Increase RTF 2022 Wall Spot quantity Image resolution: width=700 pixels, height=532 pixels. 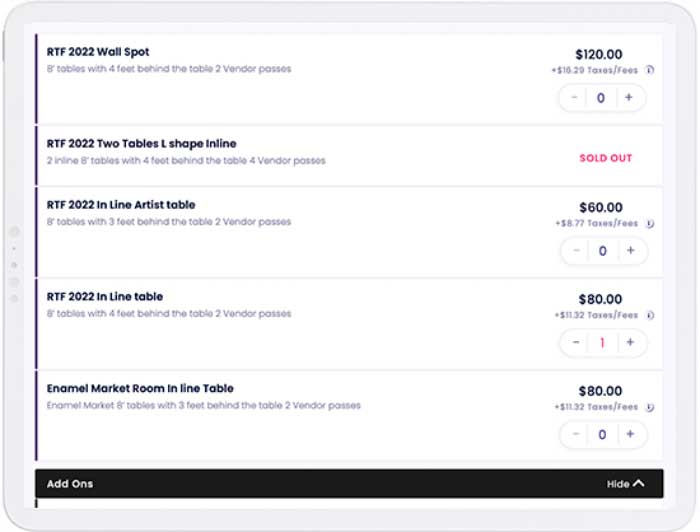point(629,97)
